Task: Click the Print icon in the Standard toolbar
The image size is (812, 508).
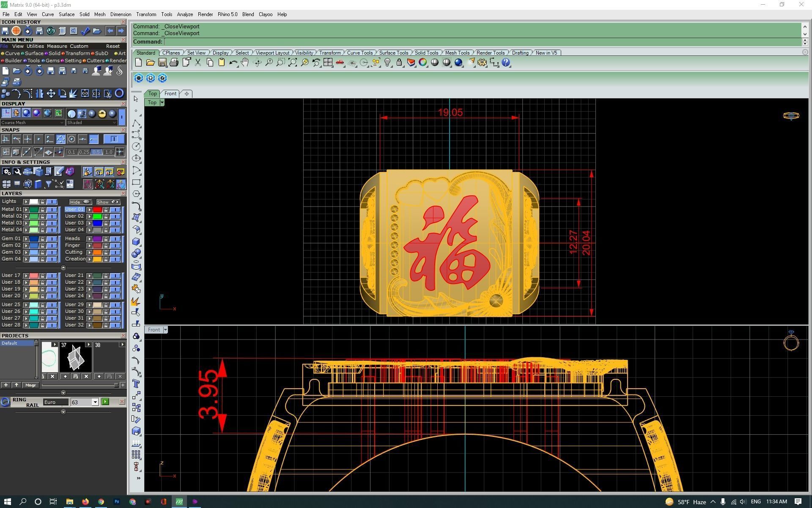Action: 174,63
